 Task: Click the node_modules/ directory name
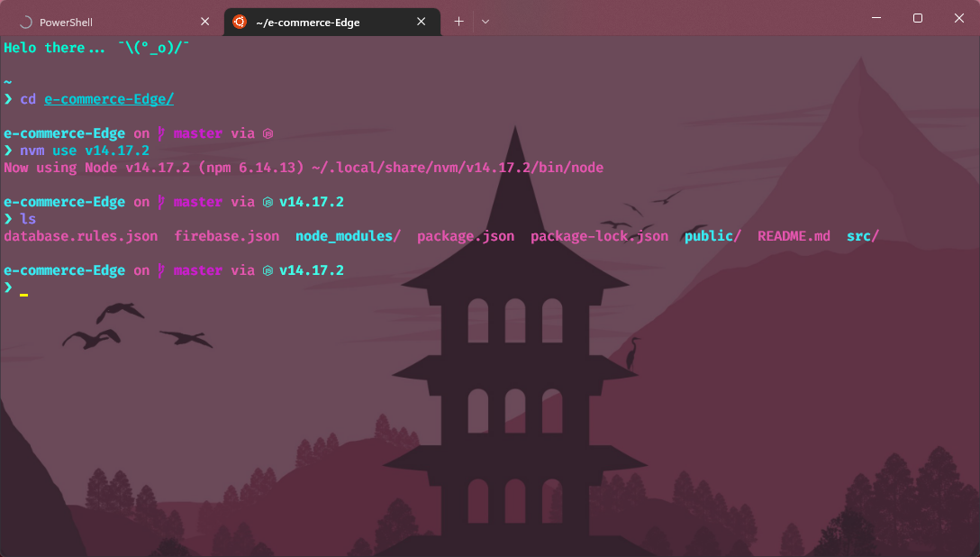click(348, 235)
